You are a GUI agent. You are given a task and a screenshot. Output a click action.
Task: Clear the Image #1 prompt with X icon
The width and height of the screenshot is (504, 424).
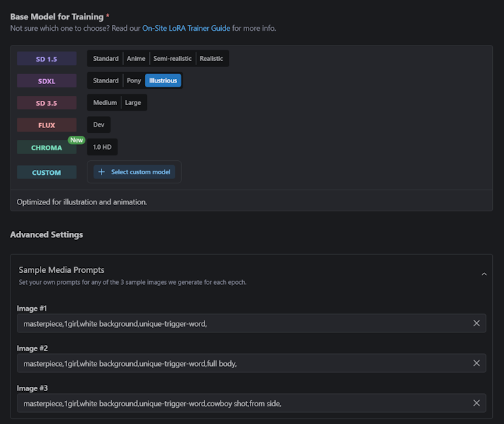pos(477,323)
